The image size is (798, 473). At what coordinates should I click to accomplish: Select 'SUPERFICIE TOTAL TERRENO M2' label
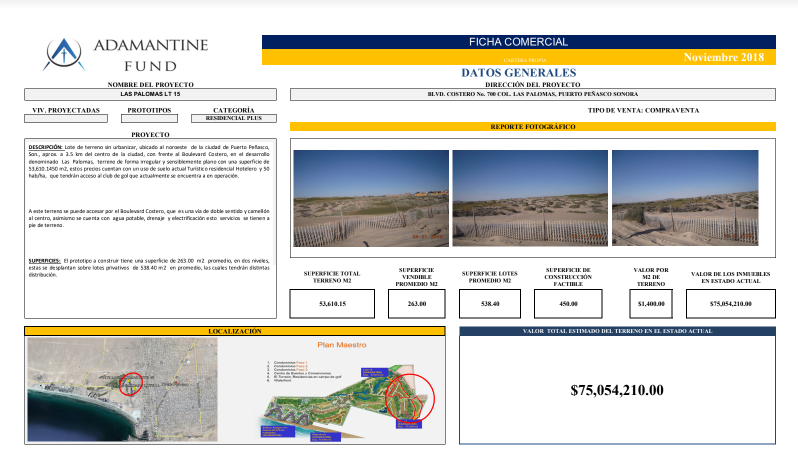(332, 277)
